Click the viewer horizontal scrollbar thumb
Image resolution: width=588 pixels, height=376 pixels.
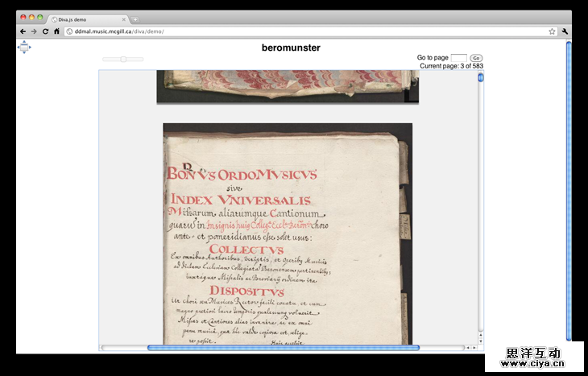pos(284,348)
